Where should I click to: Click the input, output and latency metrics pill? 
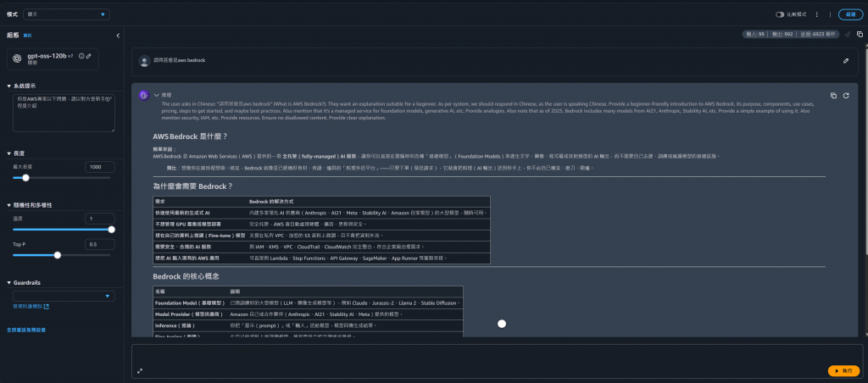pos(791,34)
